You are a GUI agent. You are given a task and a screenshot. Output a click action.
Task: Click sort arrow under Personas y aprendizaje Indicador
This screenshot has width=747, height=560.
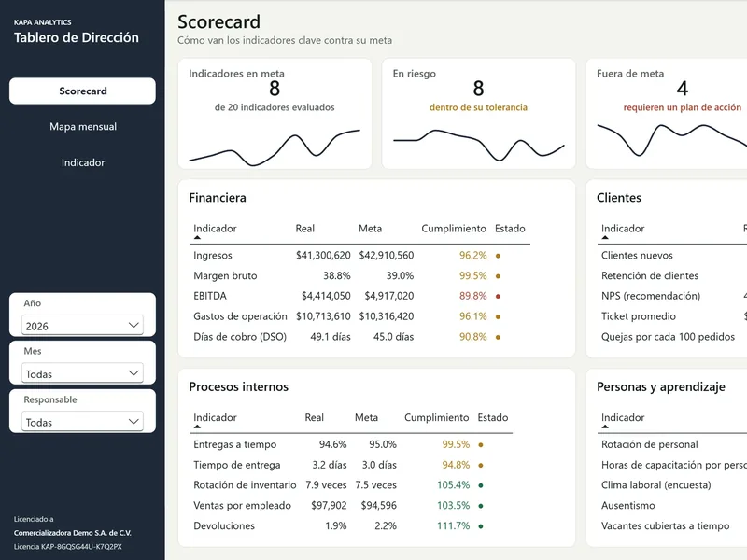[605, 427]
